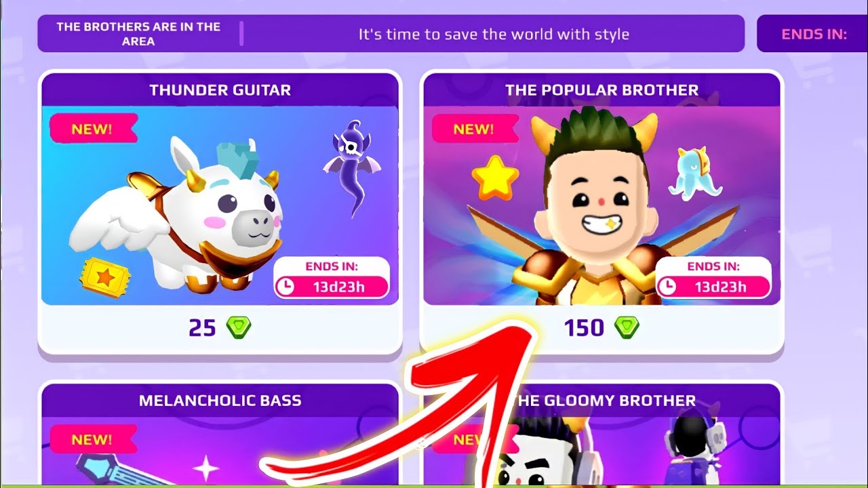
Task: Open the Thunder Guitar unicorn thumbnail
Action: coord(220,205)
